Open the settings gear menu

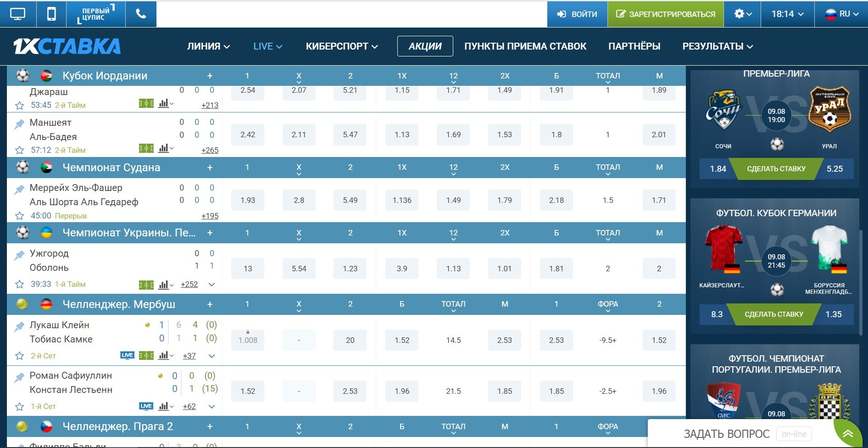pyautogui.click(x=742, y=14)
